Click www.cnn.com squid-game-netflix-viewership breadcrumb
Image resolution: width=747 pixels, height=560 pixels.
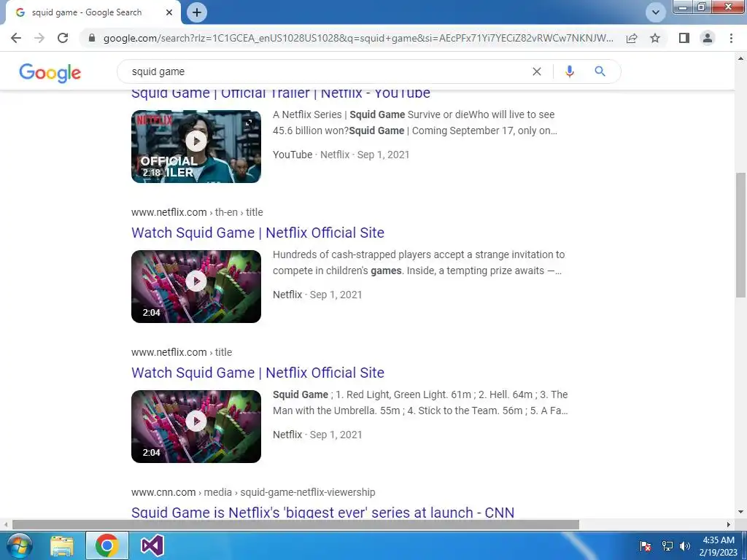point(253,492)
